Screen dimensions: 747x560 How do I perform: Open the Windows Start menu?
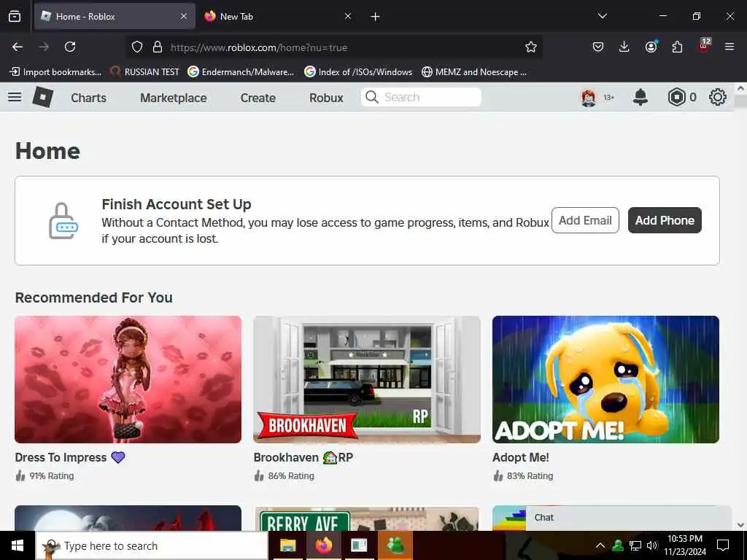pyautogui.click(x=18, y=545)
